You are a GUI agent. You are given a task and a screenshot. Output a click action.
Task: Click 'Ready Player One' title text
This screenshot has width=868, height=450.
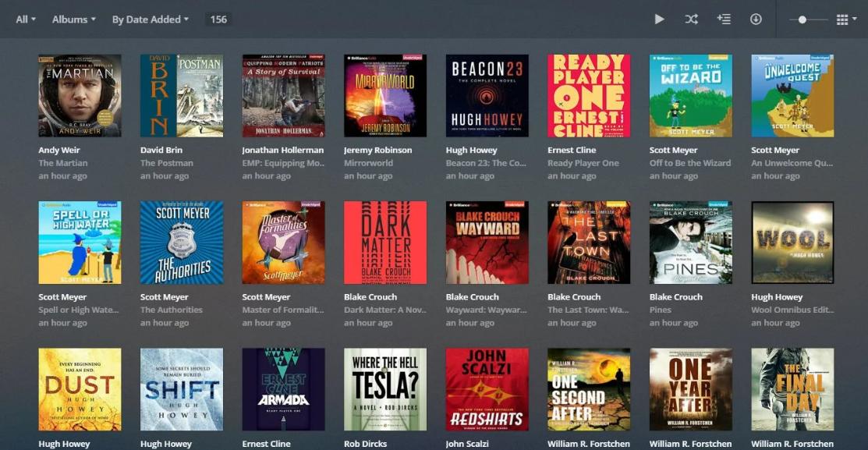(x=583, y=163)
